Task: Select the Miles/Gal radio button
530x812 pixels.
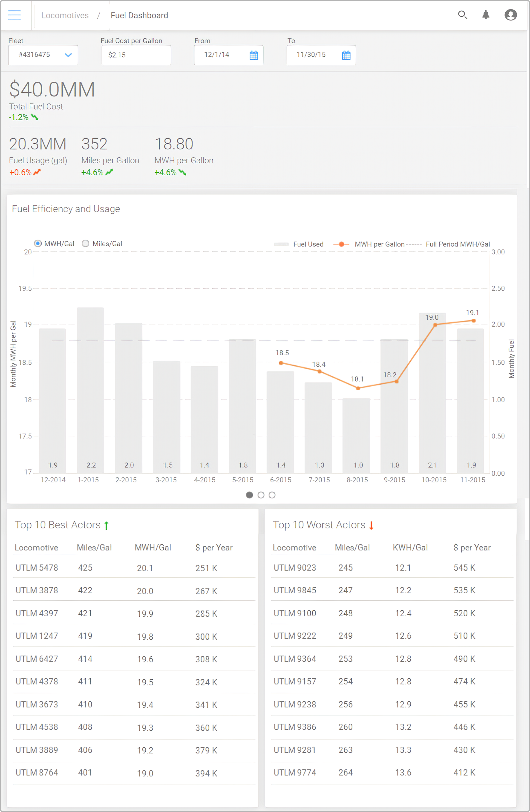Action: click(x=86, y=244)
